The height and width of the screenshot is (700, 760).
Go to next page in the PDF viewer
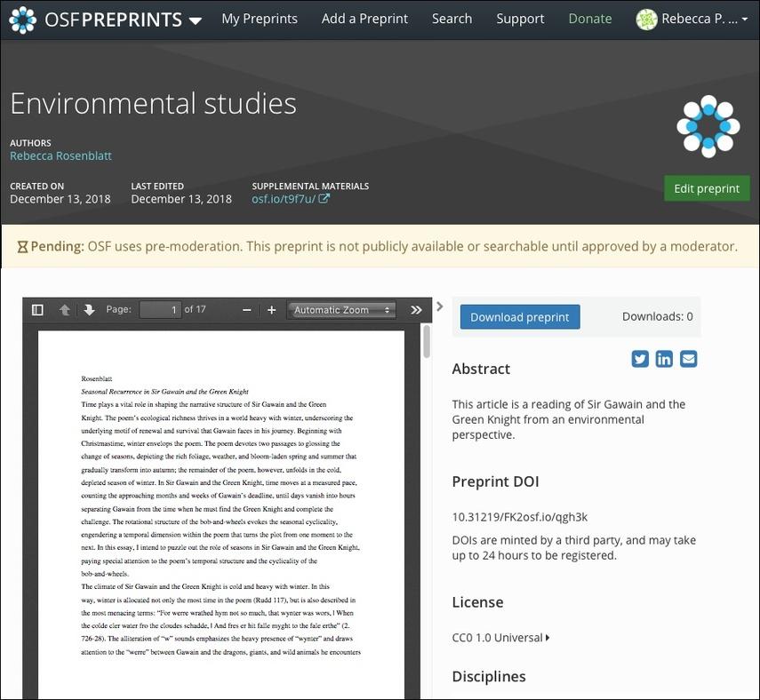pyautogui.click(x=88, y=308)
